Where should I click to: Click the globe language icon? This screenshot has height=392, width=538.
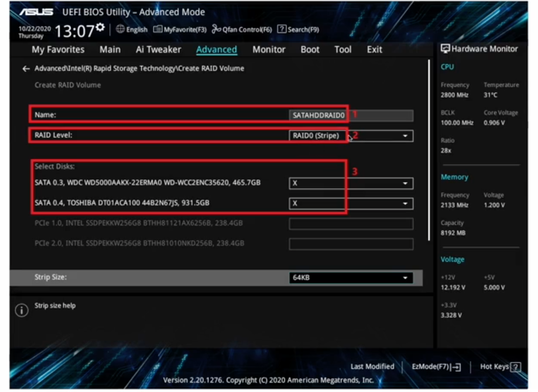(x=120, y=29)
